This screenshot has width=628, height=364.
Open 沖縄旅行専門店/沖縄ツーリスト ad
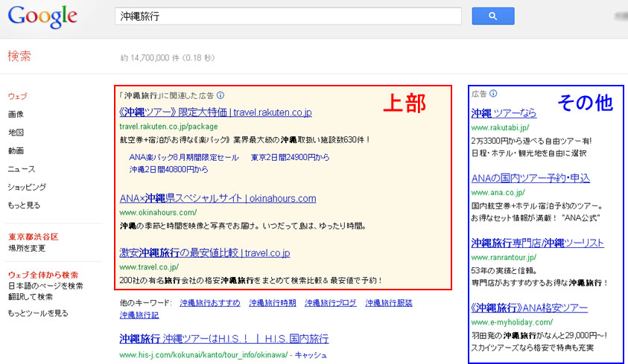[x=537, y=243]
